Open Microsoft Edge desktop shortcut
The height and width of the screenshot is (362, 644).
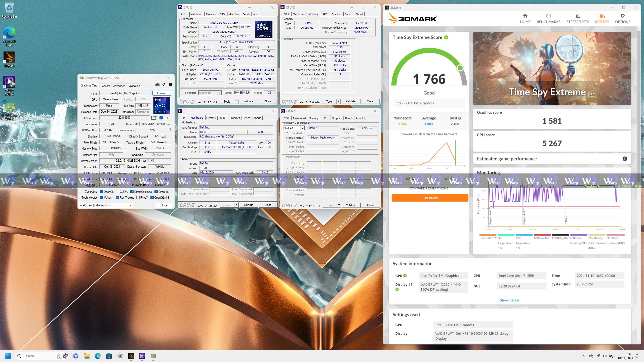9,36
